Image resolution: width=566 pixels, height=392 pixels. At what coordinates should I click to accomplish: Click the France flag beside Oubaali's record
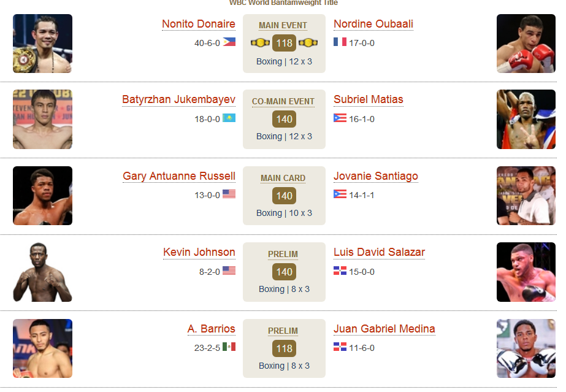coord(340,42)
